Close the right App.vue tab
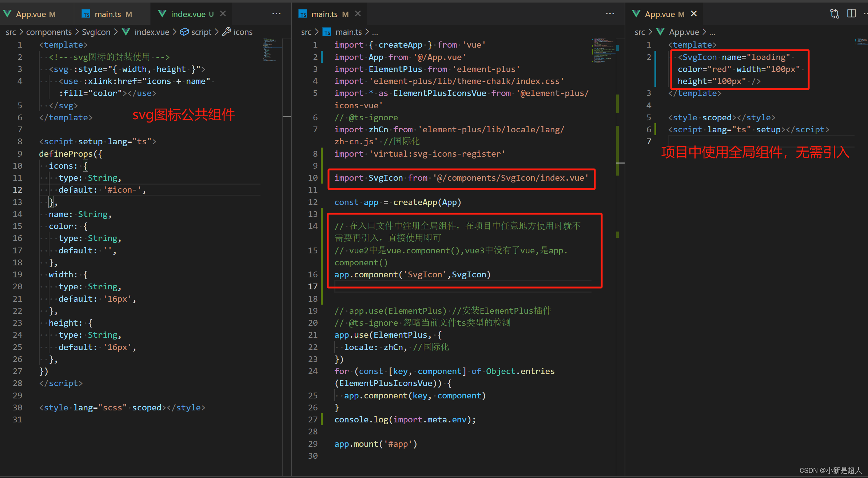This screenshot has width=868, height=478. pos(694,14)
